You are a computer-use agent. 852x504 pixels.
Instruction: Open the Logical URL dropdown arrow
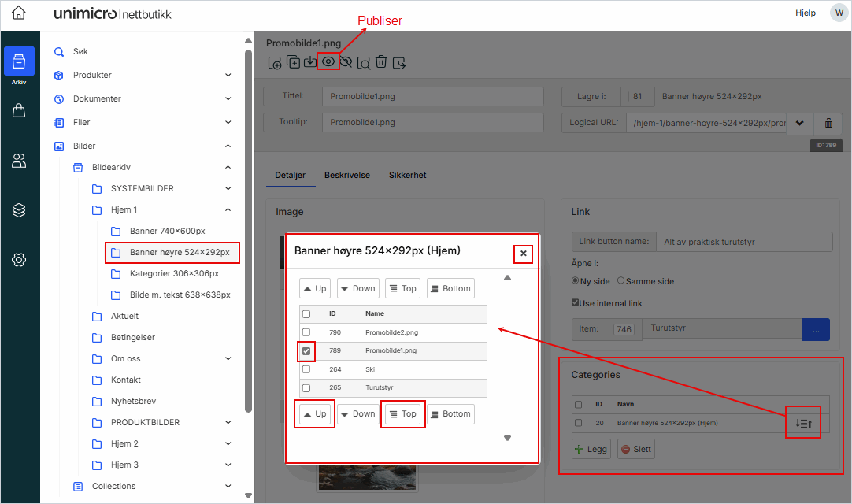(800, 123)
